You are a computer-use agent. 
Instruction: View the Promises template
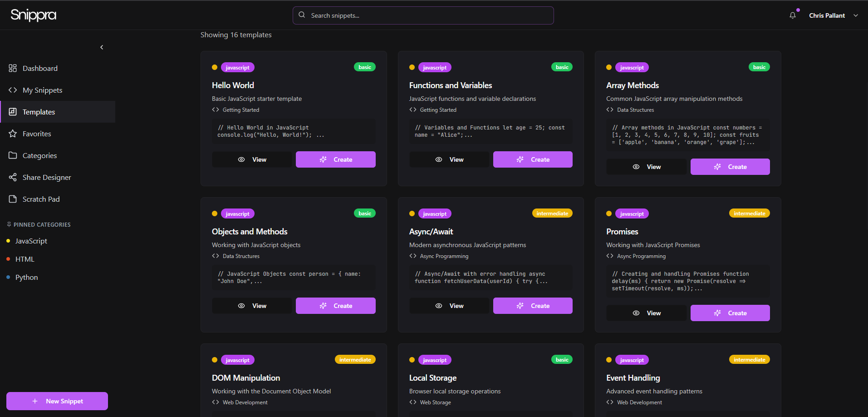pyautogui.click(x=646, y=313)
